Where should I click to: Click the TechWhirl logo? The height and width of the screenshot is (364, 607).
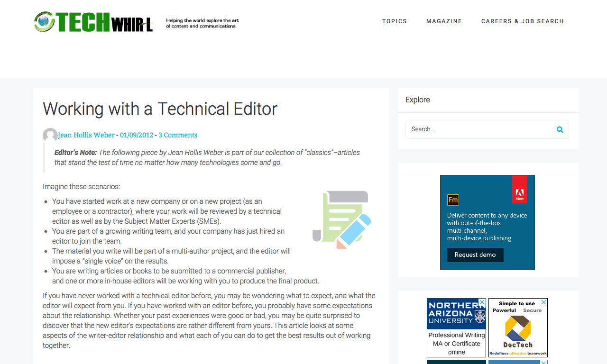94,22
